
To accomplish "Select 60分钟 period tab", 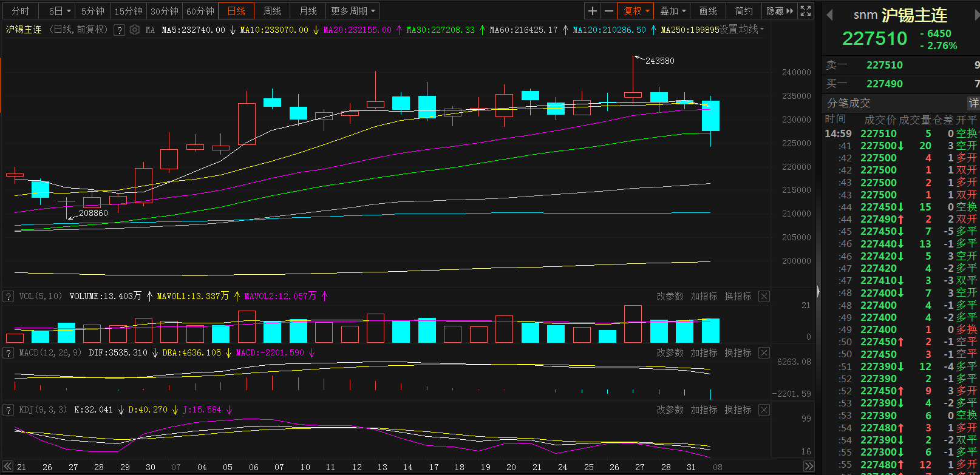I will (200, 11).
